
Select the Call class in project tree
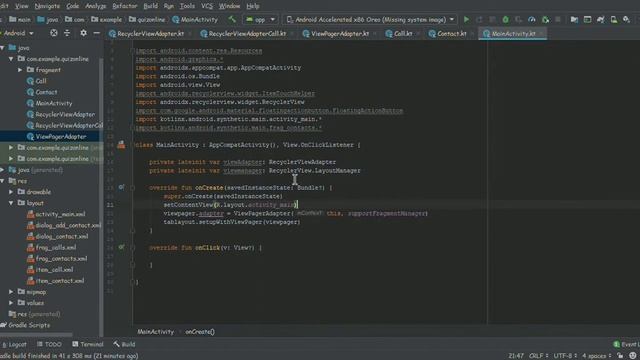[x=41, y=81]
